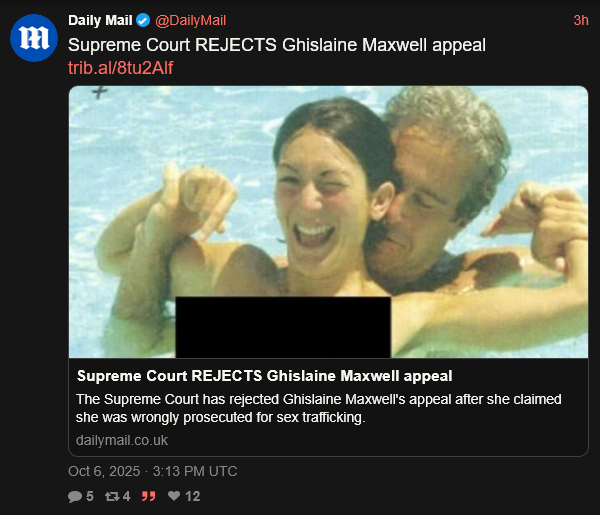Click the like count 12
Screen dimensions: 600x515
click(x=192, y=497)
